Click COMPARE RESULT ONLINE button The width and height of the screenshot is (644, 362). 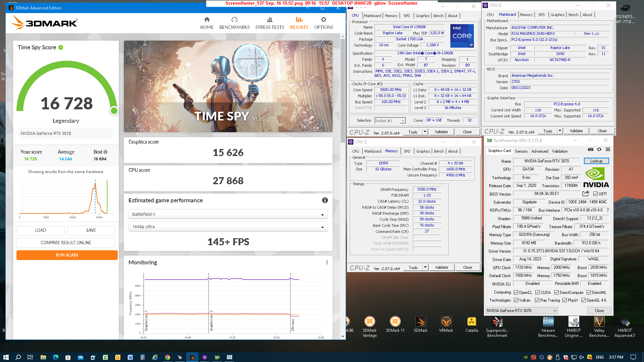(x=66, y=243)
